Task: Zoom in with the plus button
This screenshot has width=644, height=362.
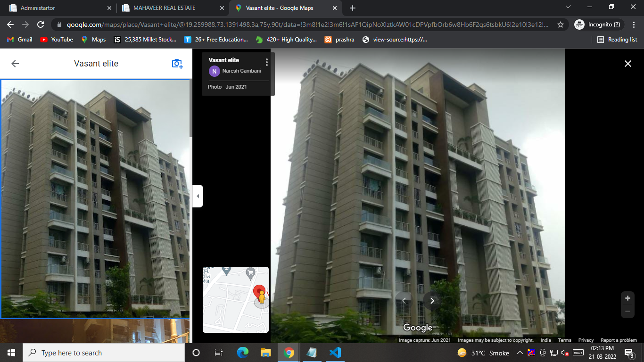Action: point(627,298)
